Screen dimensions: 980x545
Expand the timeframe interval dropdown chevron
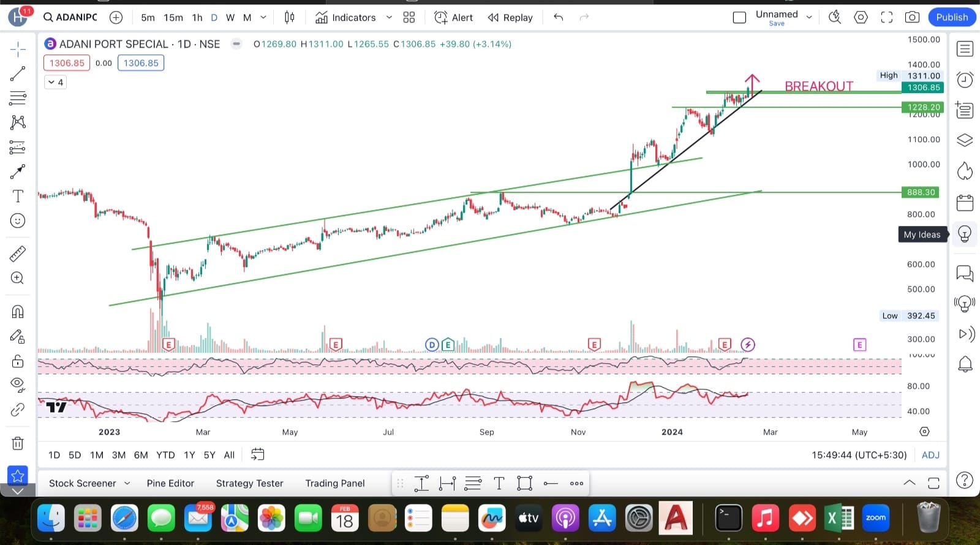click(x=263, y=17)
